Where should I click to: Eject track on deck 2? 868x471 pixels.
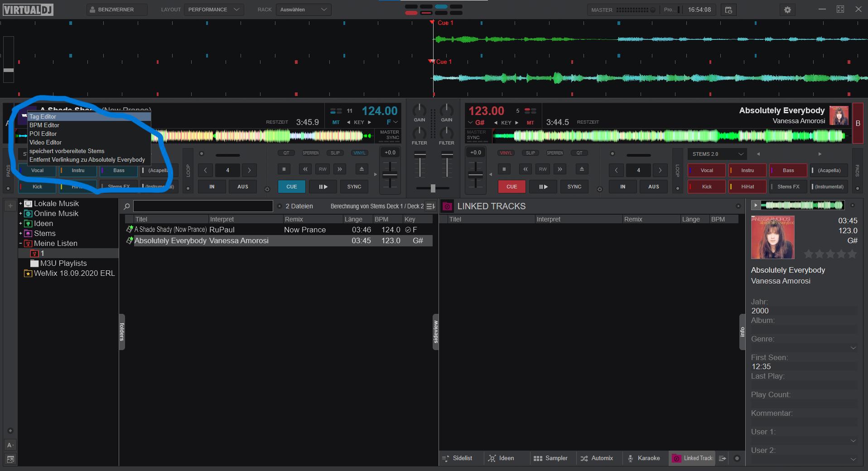(x=582, y=169)
